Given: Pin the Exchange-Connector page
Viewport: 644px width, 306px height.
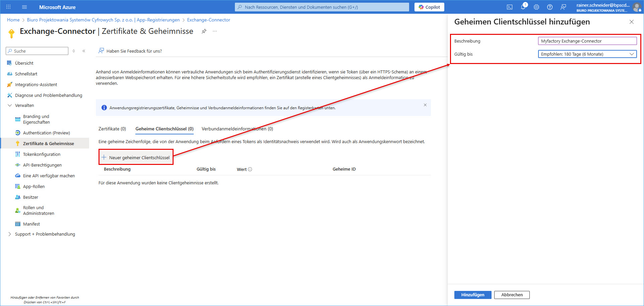Looking at the screenshot, I should pyautogui.click(x=204, y=31).
